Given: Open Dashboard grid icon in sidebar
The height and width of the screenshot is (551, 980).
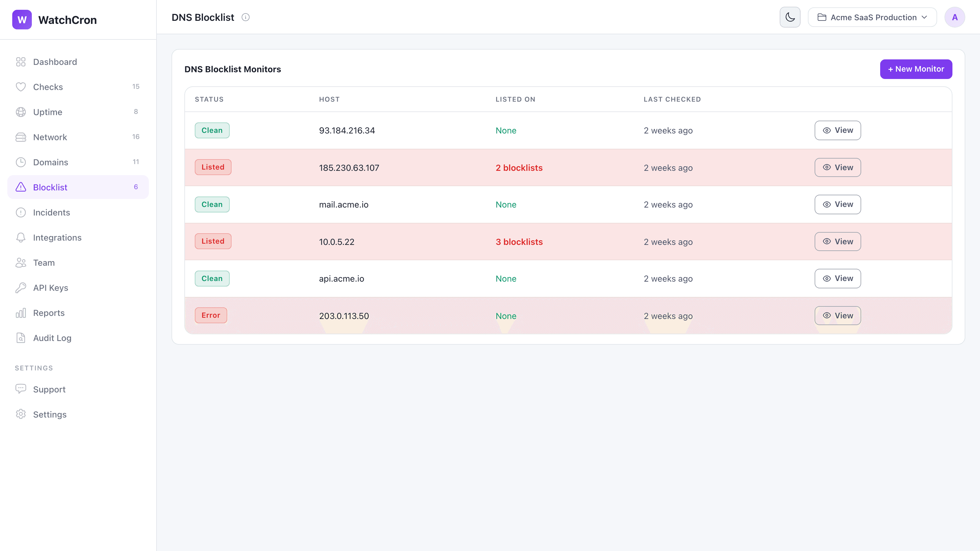Looking at the screenshot, I should (x=21, y=62).
